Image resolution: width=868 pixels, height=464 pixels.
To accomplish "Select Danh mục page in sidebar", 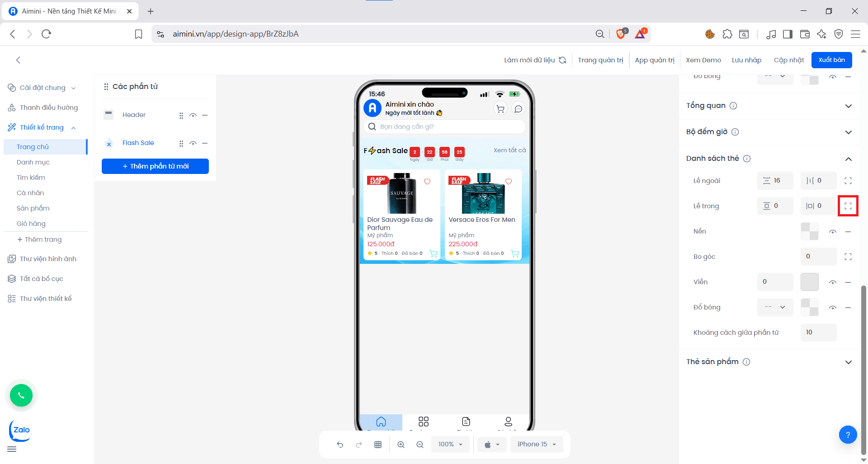I will (33, 162).
